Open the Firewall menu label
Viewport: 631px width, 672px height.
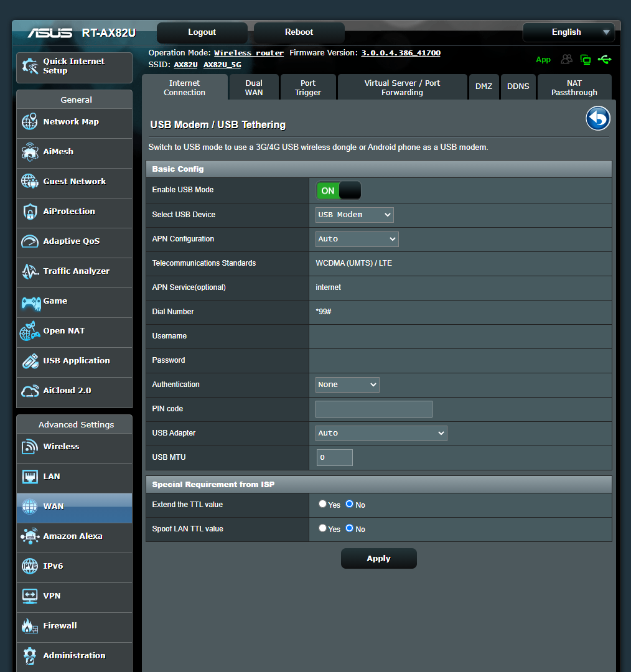tap(60, 626)
